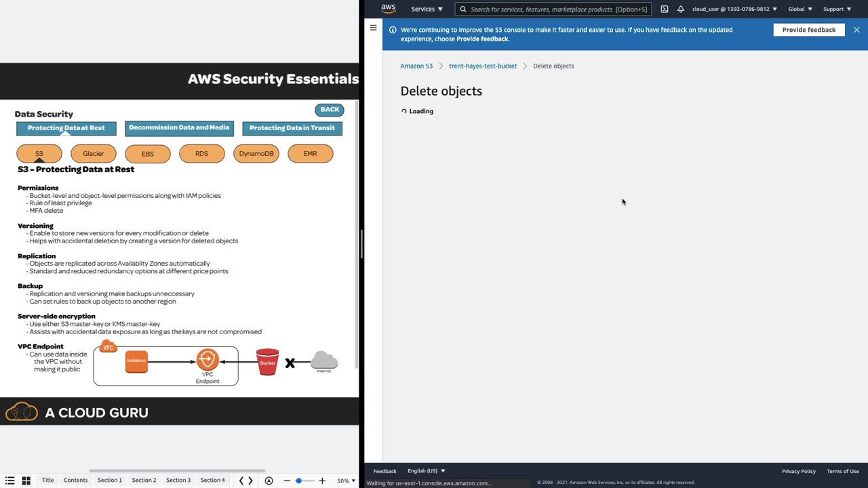Click the Provide feedback button

(x=809, y=30)
